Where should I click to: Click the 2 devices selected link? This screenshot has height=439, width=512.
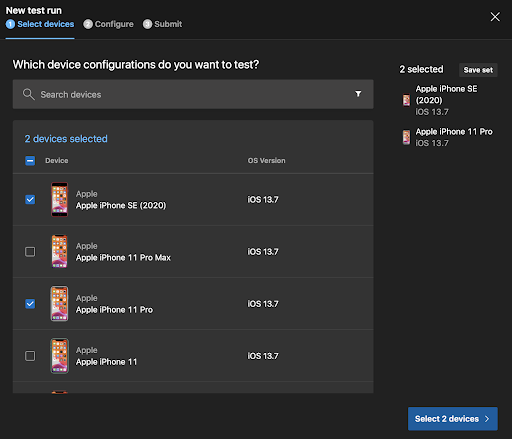[66, 139]
